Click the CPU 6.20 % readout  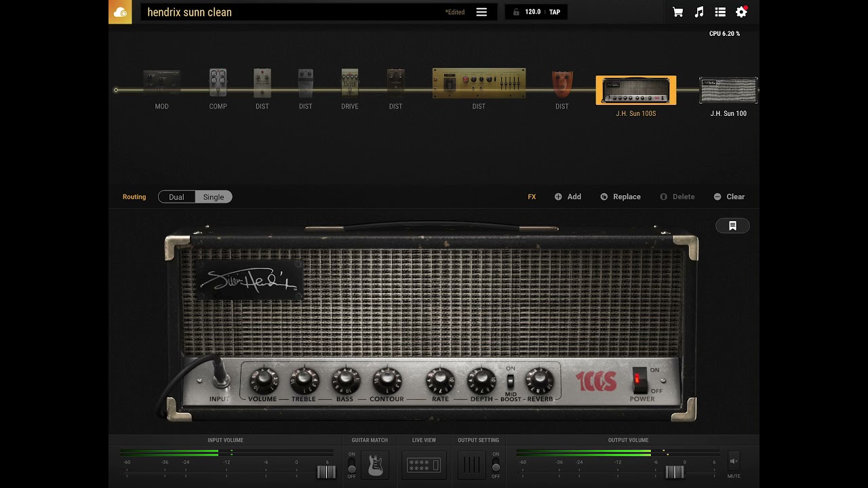(x=724, y=33)
